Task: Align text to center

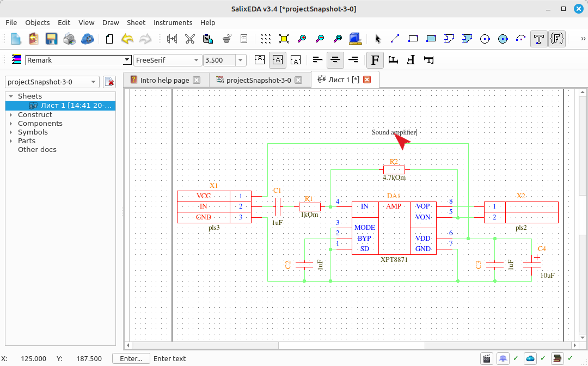Action: point(335,60)
